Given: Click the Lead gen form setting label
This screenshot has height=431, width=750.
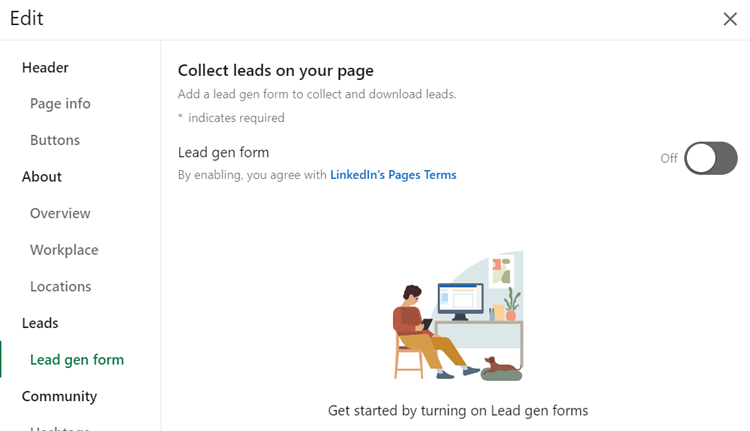Looking at the screenshot, I should 223,152.
